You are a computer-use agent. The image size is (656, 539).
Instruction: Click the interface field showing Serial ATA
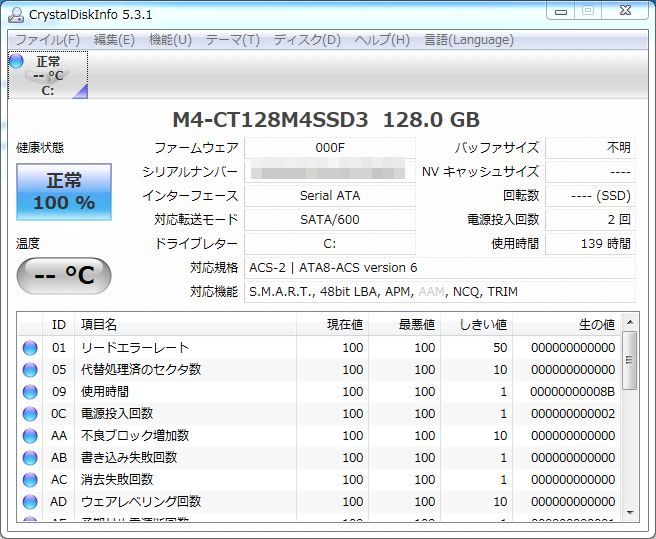click(330, 195)
